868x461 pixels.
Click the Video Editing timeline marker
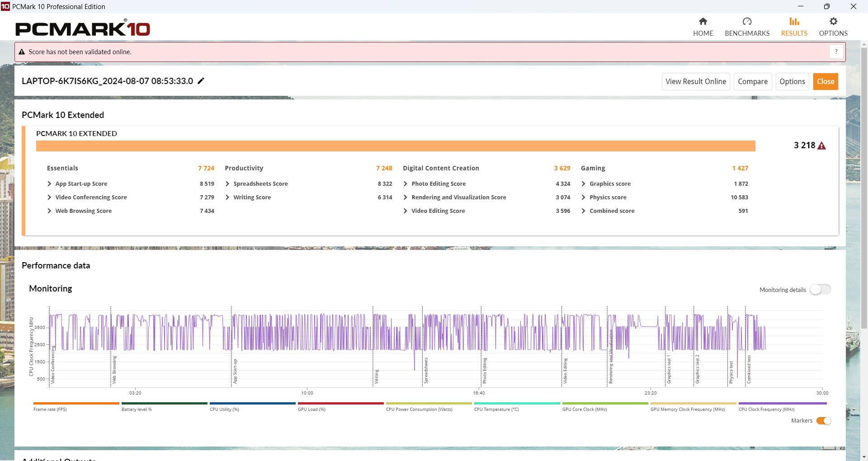point(565,371)
